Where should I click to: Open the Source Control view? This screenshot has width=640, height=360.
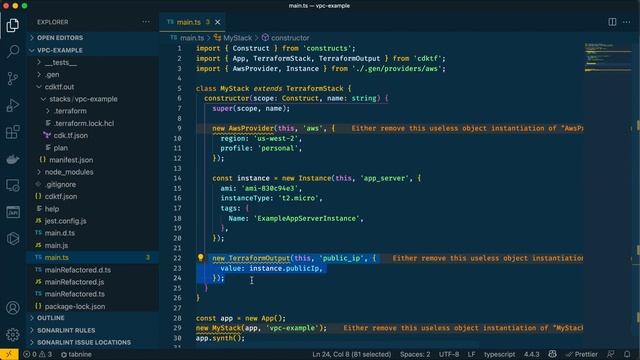pos(13,78)
